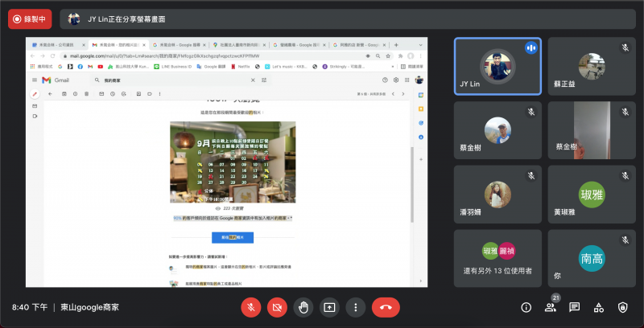Show Gmail search options filter icon
644x328 pixels.
[264, 80]
